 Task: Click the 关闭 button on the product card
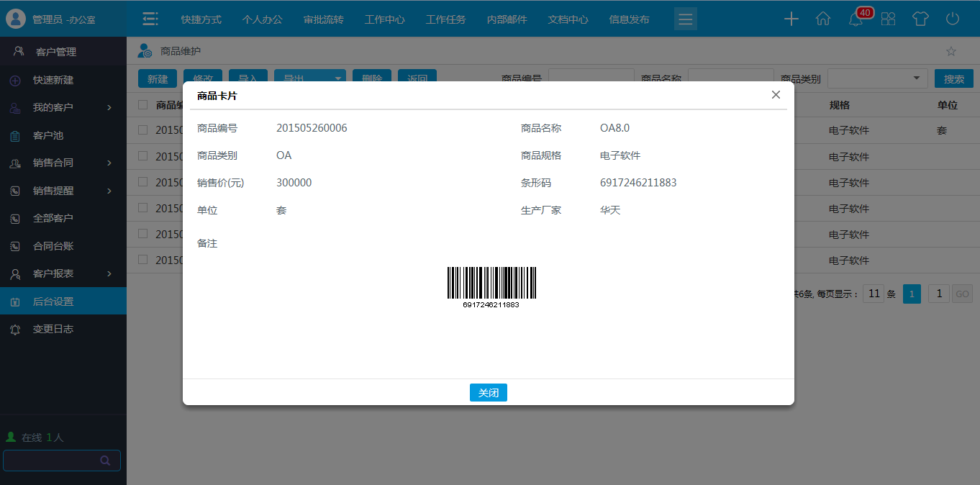(x=489, y=392)
